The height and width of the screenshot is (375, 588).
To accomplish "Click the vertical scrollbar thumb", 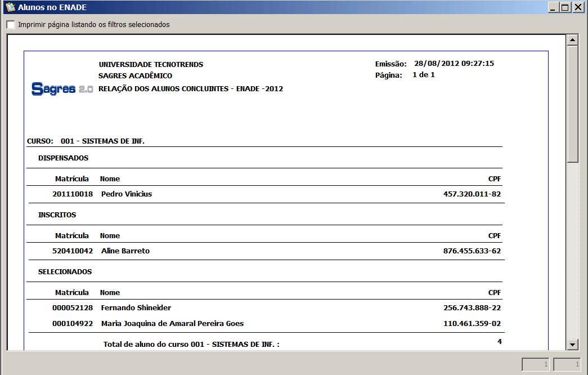I will click(x=573, y=104).
